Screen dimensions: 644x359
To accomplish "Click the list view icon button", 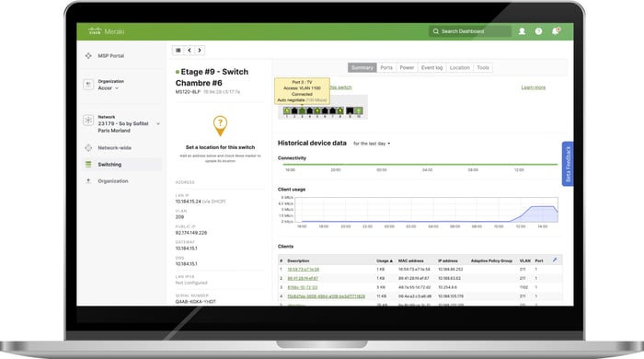I will coord(178,50).
